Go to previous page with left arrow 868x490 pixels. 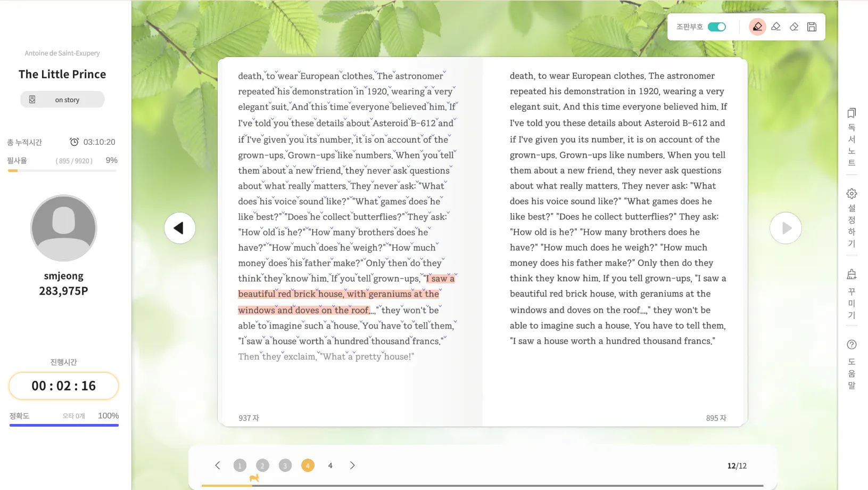tap(180, 228)
